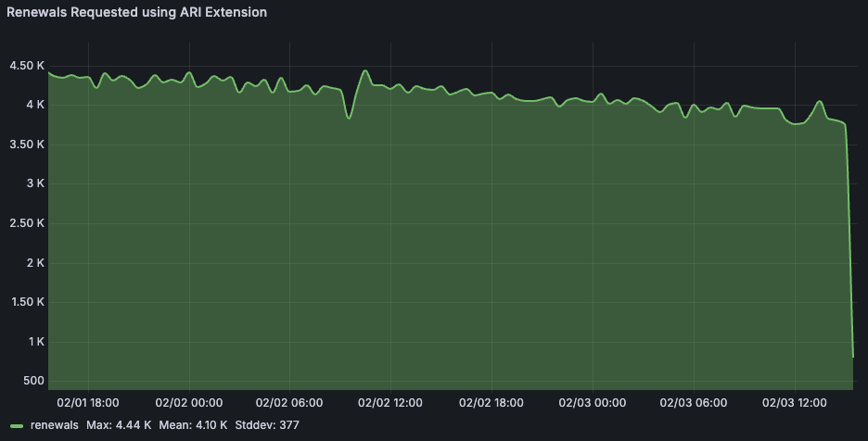Select the 02/03 00:00 time axis label
The width and height of the screenshot is (868, 441).
pyautogui.click(x=593, y=403)
